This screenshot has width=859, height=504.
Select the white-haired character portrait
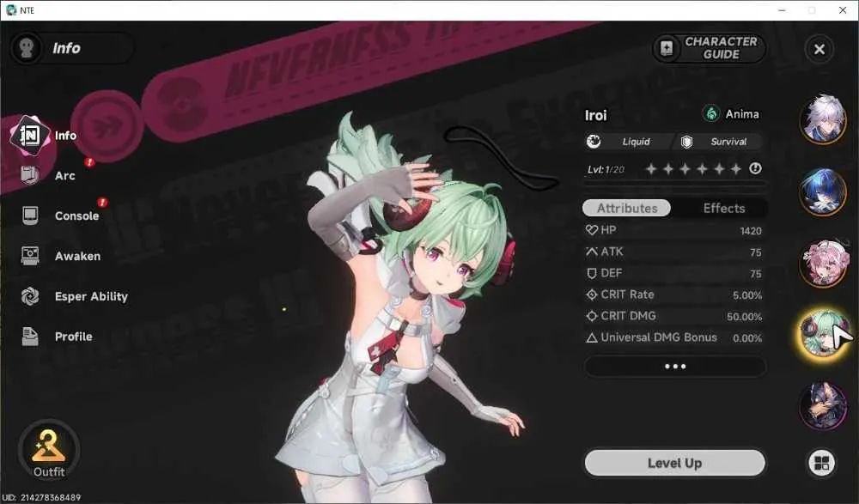point(823,118)
